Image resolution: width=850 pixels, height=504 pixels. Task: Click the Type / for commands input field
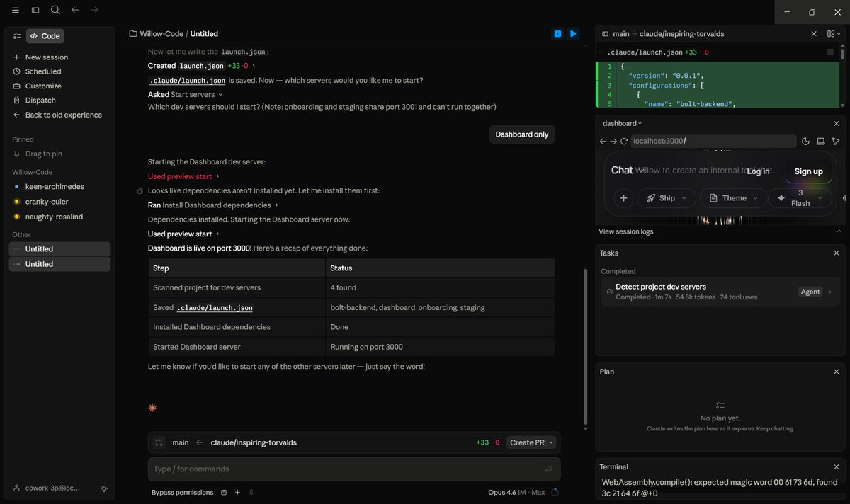(x=354, y=469)
